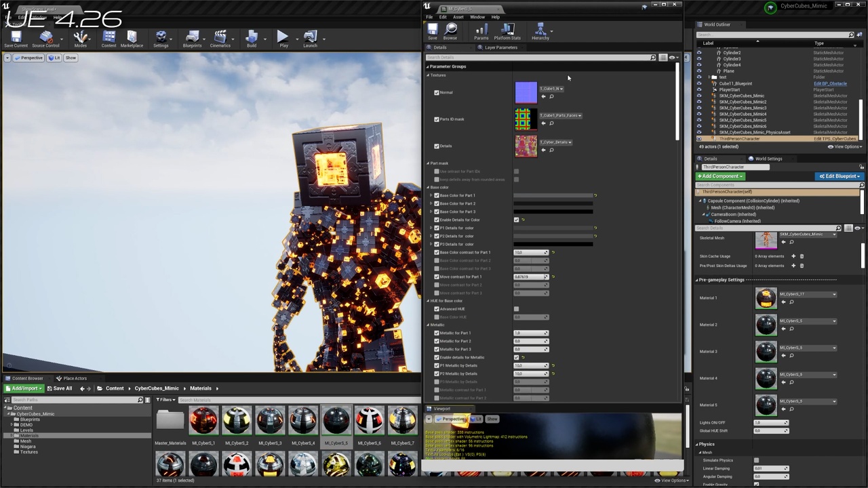Image resolution: width=868 pixels, height=488 pixels.
Task: Uncheck the Parts ID mask parameter checkbox
Action: coord(437,119)
